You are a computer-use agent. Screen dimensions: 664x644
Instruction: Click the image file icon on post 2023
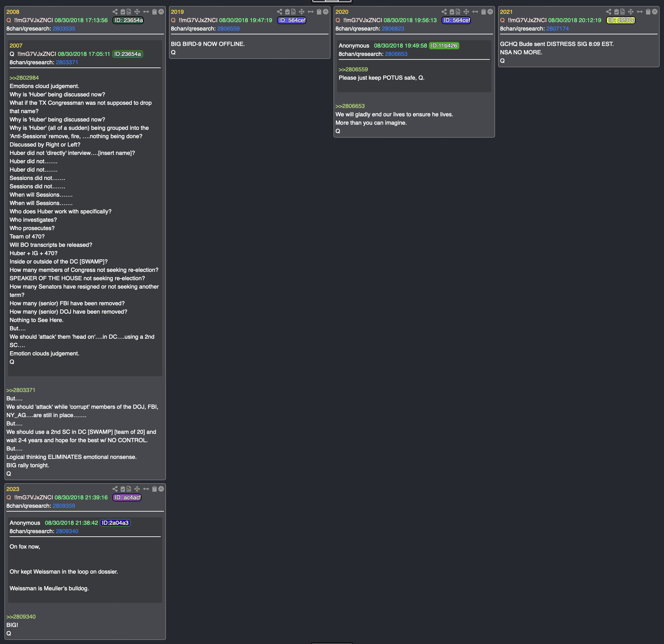point(129,489)
